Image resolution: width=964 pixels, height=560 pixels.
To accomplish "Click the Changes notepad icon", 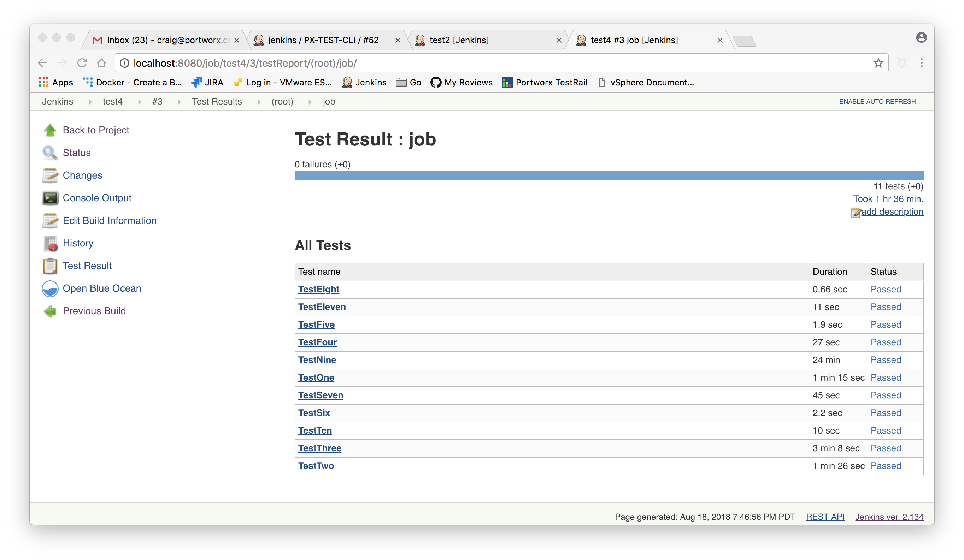I will pos(50,175).
